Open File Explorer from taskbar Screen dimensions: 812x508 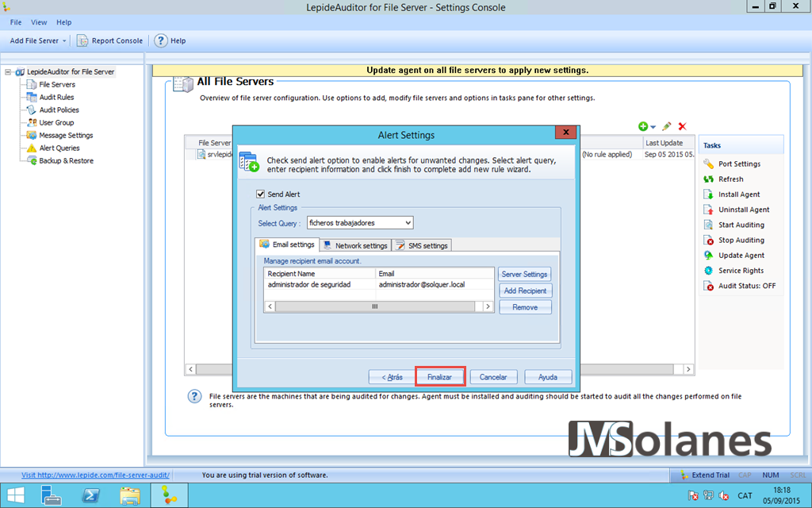point(129,495)
